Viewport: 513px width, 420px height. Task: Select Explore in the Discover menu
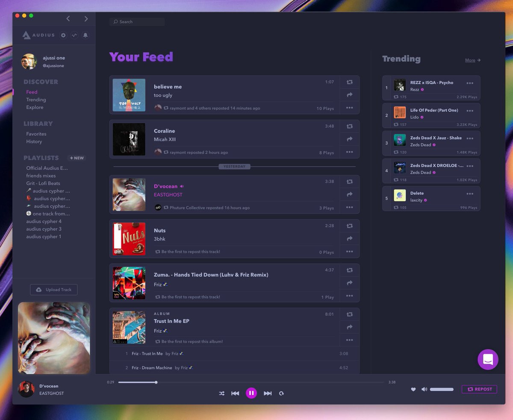35,107
